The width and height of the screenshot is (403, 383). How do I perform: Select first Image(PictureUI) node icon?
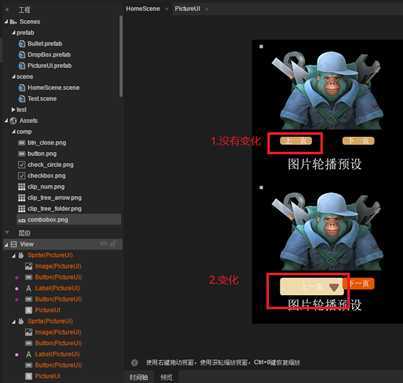coord(29,266)
